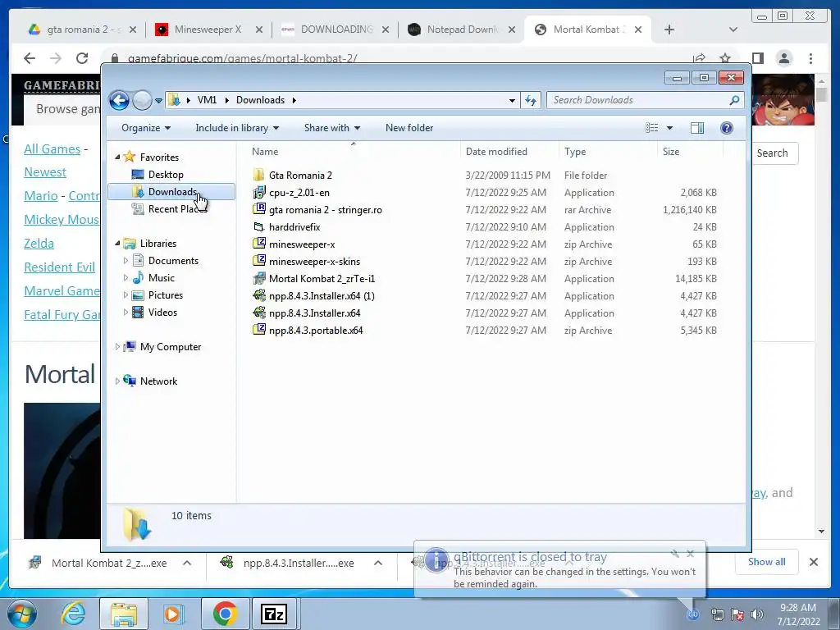The height and width of the screenshot is (630, 840).
Task: Open the address bar history dropdown
Action: pos(512,100)
